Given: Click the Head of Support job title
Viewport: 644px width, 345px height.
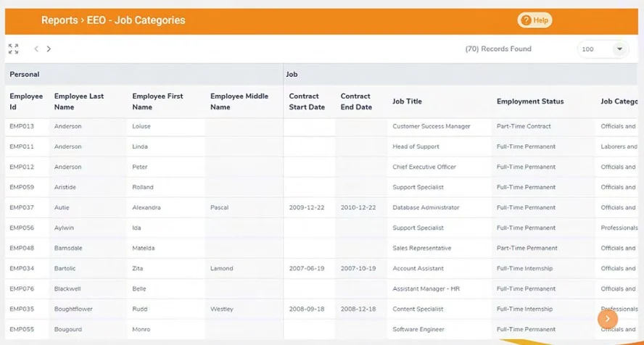Looking at the screenshot, I should click(416, 146).
